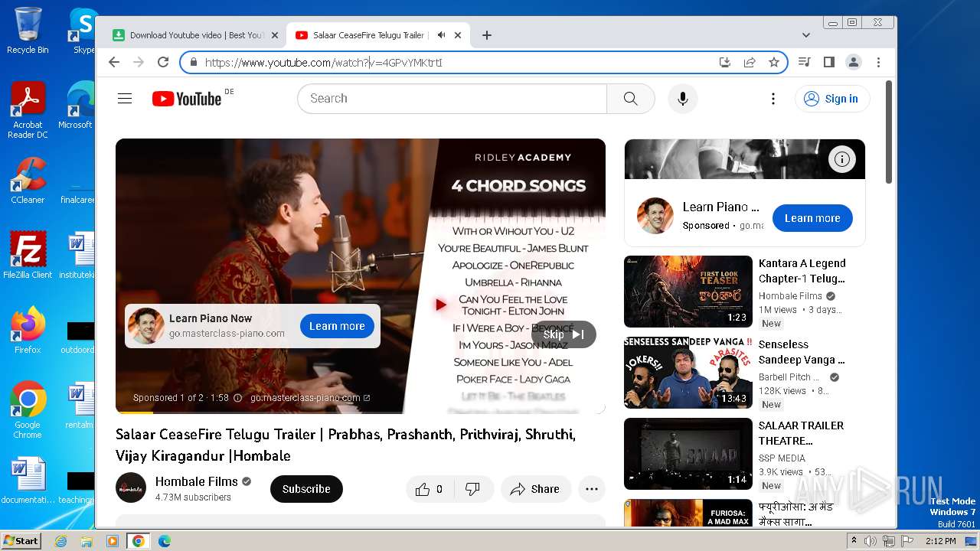Share this page from address bar
The width and height of the screenshot is (980, 551).
[x=750, y=62]
